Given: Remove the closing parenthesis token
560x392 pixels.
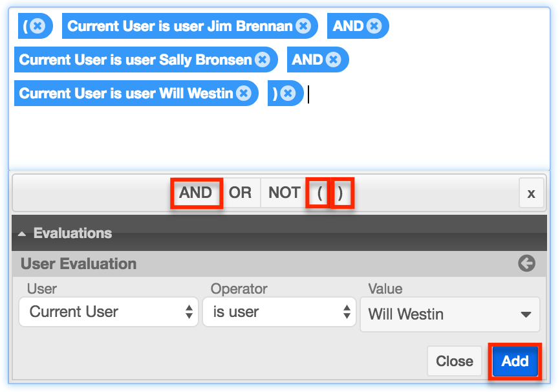Looking at the screenshot, I should point(288,94).
